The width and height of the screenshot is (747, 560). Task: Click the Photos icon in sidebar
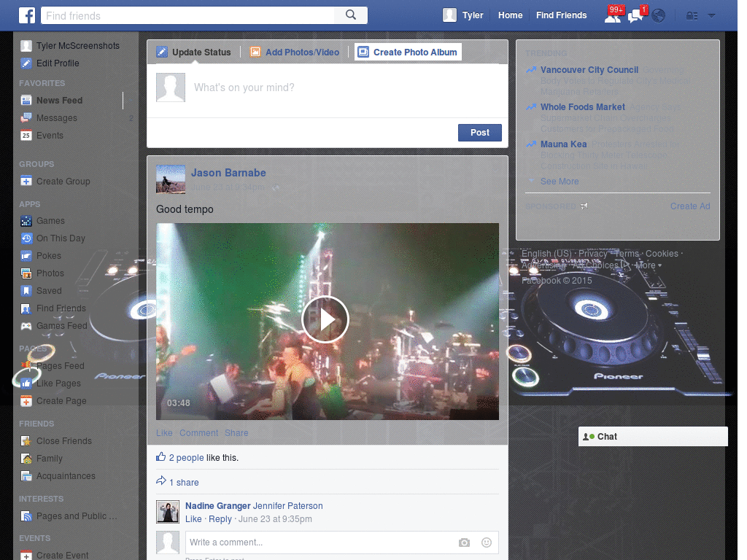coord(26,273)
